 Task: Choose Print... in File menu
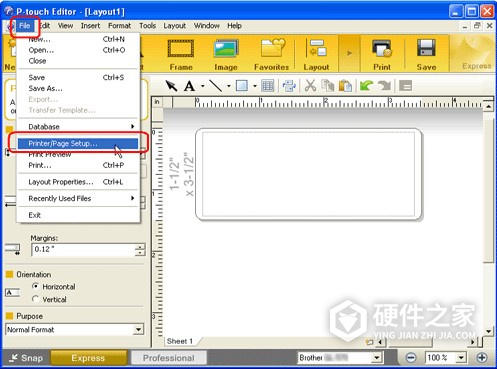(x=78, y=165)
